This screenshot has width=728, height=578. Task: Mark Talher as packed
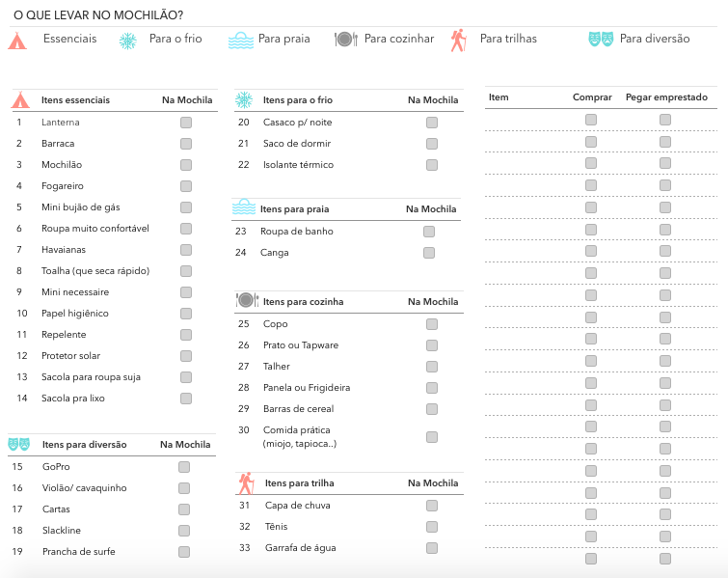pyautogui.click(x=432, y=367)
